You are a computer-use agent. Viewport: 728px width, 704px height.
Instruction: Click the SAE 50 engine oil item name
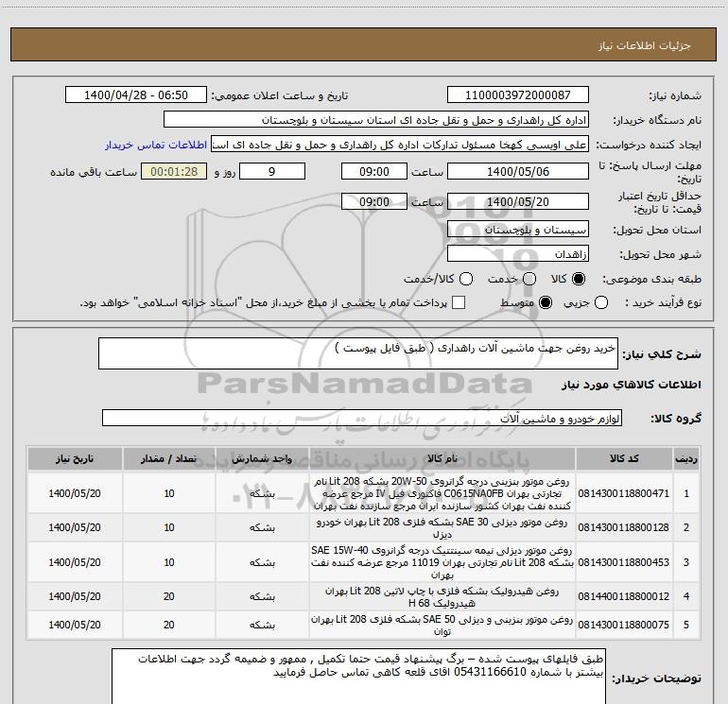coord(442,626)
